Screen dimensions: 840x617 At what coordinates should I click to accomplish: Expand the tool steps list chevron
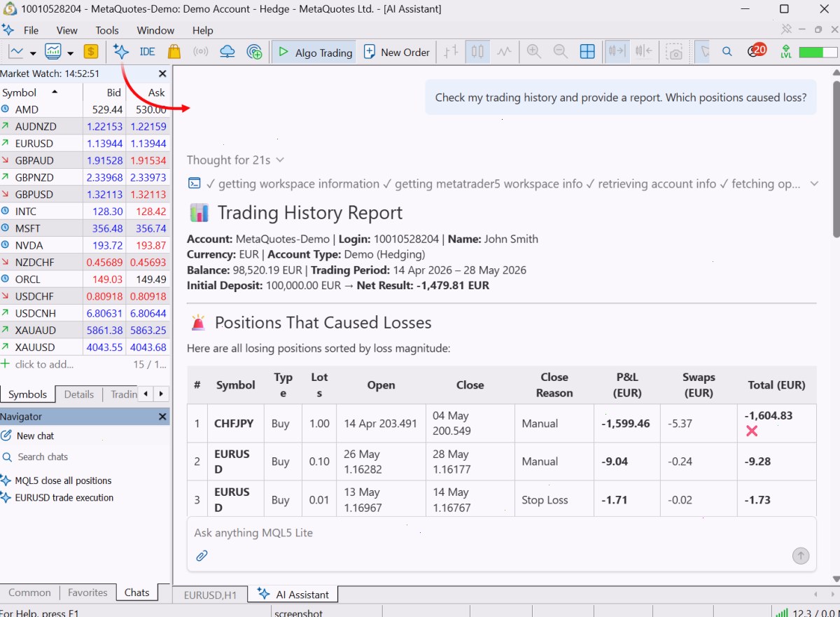click(x=814, y=183)
